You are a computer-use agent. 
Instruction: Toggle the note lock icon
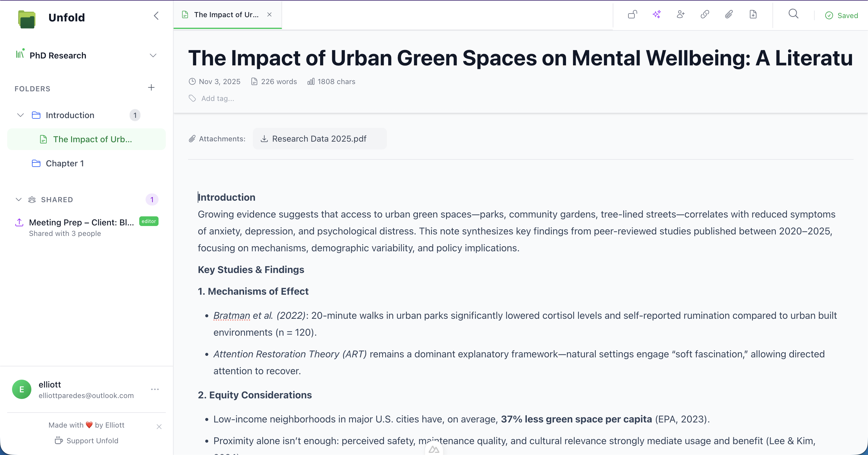coord(633,14)
